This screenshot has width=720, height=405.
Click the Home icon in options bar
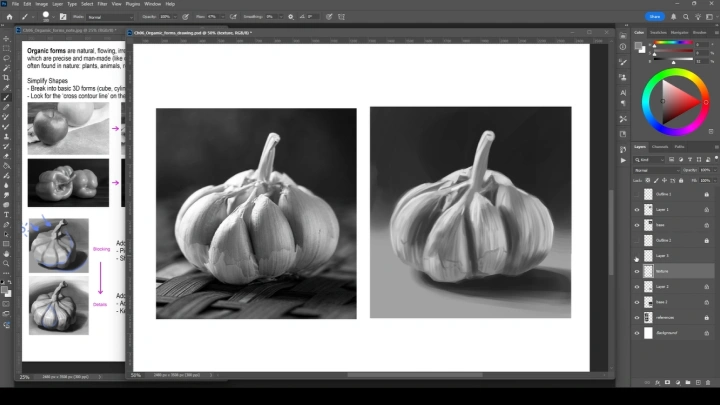click(9, 16)
